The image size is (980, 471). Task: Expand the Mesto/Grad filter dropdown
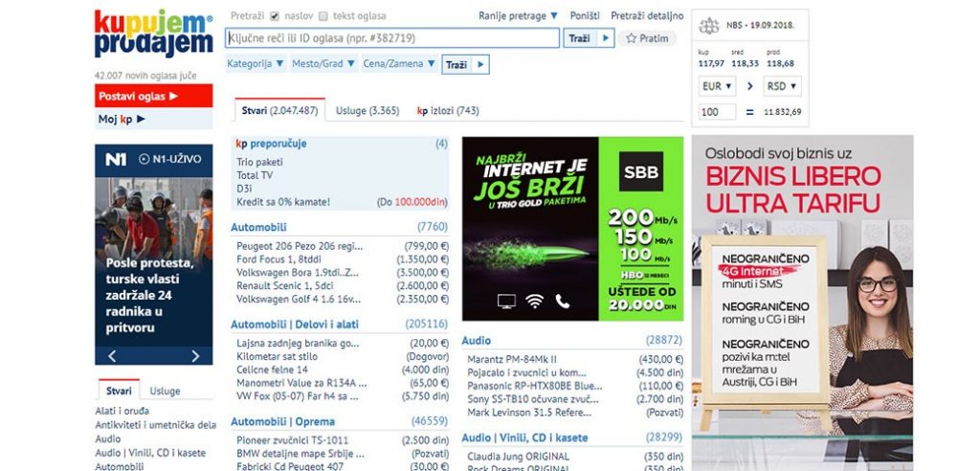tap(323, 64)
